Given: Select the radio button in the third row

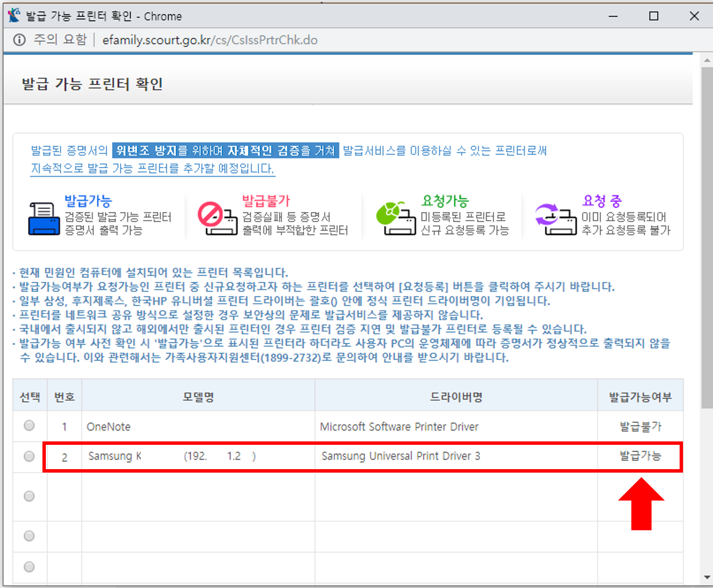Looking at the screenshot, I should [29, 496].
